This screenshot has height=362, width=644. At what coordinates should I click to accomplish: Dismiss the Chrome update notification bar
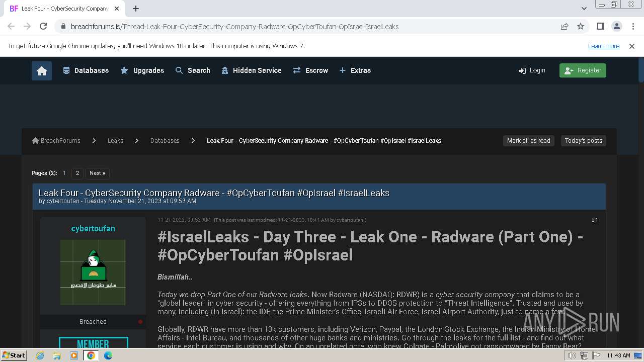632,46
